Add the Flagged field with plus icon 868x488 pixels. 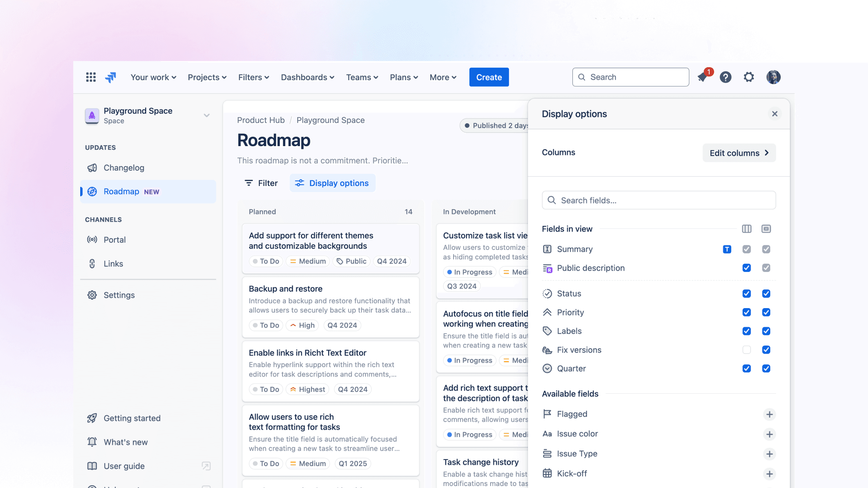pos(769,414)
